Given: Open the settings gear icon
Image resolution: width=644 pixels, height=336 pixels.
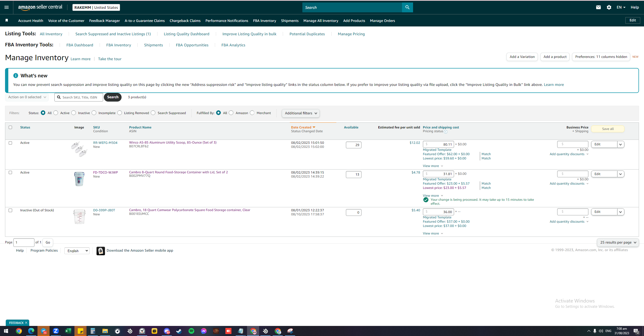Looking at the screenshot, I should (x=609, y=7).
